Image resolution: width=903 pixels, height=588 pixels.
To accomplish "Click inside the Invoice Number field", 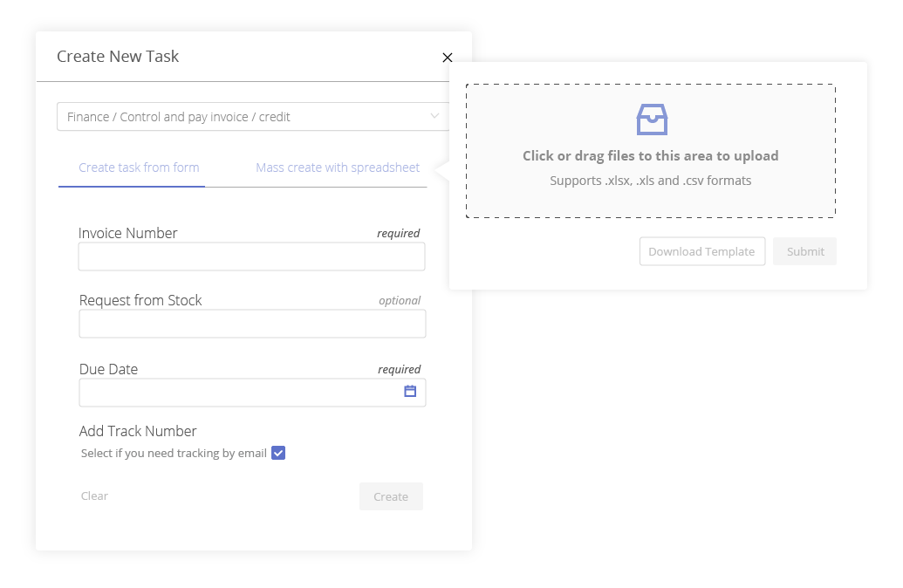I will (x=251, y=256).
